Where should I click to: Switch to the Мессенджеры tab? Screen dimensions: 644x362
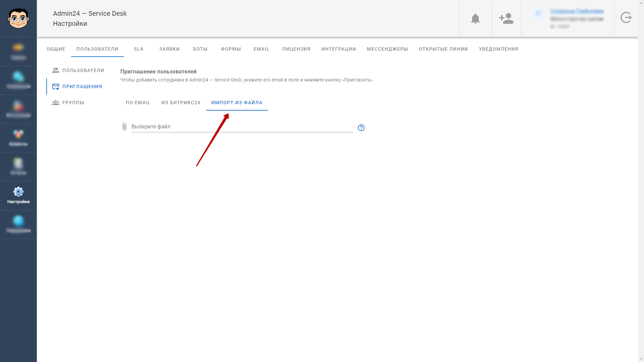[387, 49]
